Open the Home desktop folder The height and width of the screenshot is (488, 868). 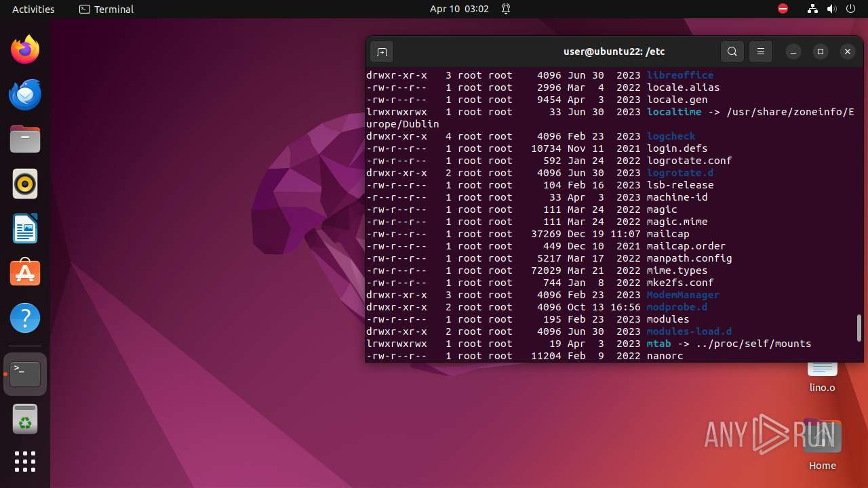coord(823,445)
